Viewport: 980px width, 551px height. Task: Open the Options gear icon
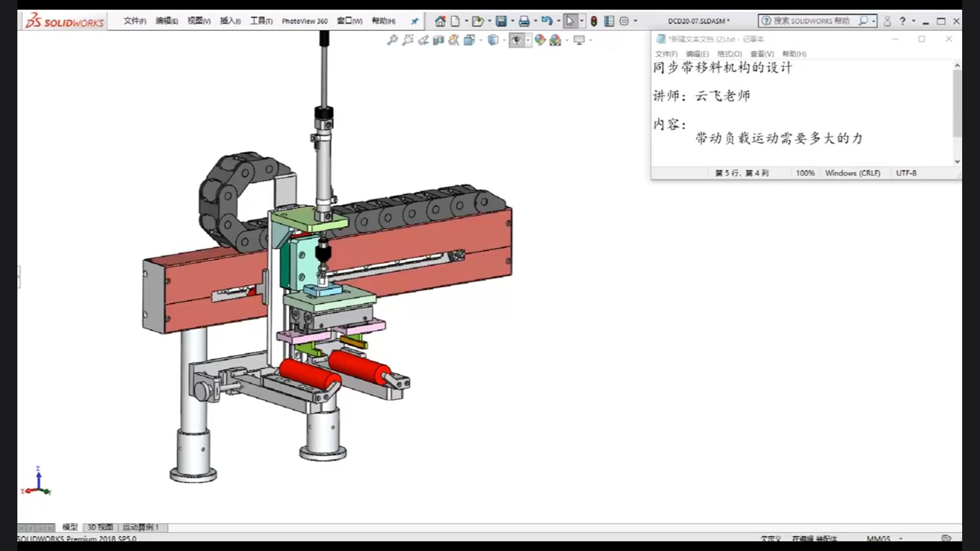(x=624, y=21)
